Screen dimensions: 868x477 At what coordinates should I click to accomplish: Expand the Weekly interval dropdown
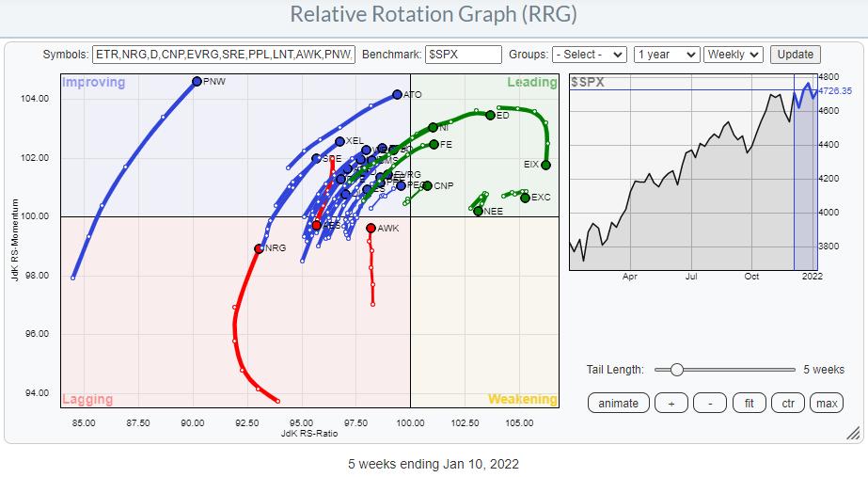pyautogui.click(x=733, y=55)
